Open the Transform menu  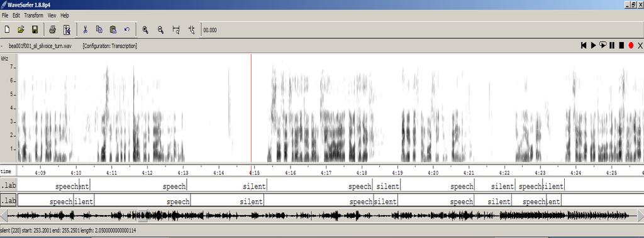[x=33, y=16]
